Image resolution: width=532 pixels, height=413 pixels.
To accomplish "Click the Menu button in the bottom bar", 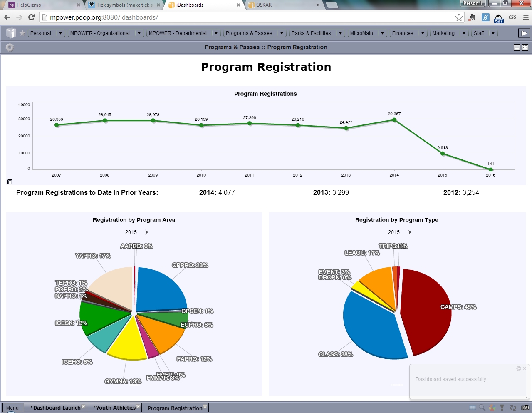I will pyautogui.click(x=12, y=408).
